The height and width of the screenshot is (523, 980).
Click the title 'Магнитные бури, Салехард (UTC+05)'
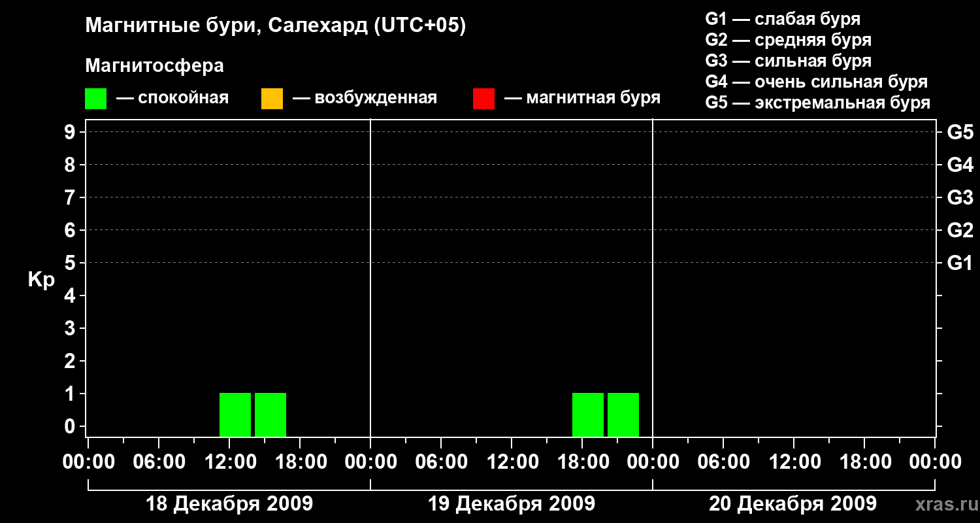point(276,26)
